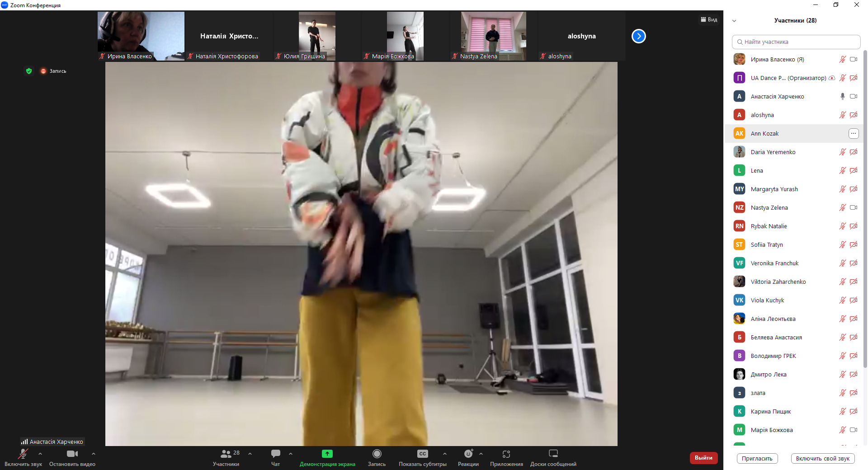Open Приложения apps panel
The height and width of the screenshot is (470, 868).
point(506,457)
